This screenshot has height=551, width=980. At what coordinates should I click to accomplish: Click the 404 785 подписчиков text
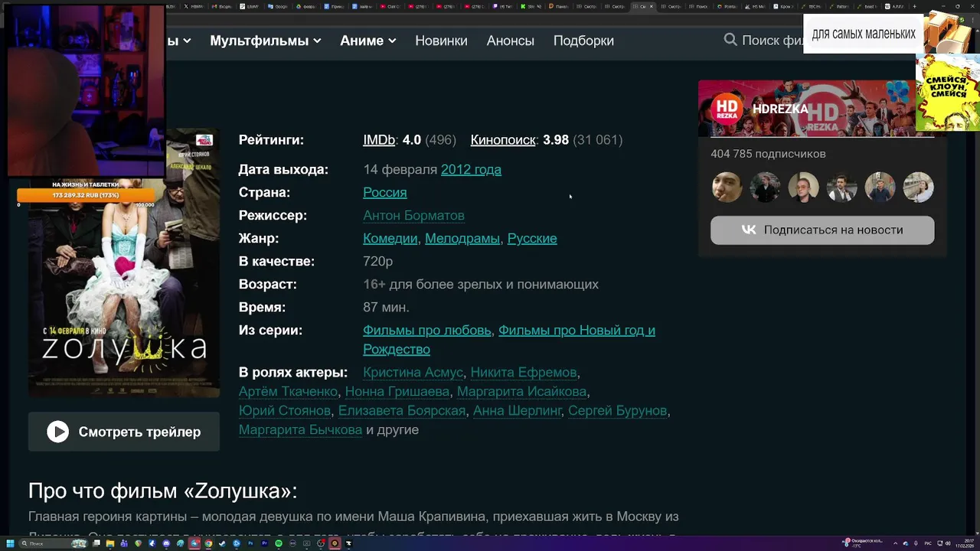(x=768, y=154)
